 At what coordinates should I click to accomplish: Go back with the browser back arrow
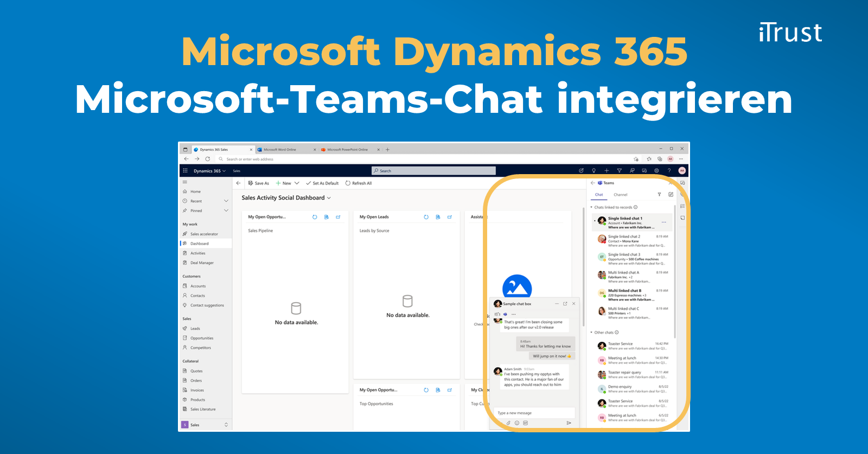(x=186, y=159)
